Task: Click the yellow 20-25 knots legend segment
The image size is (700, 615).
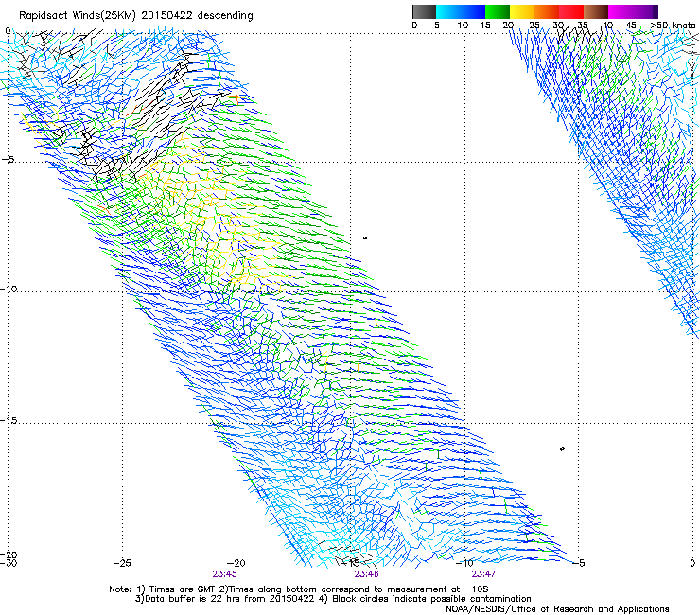Action: coord(522,11)
